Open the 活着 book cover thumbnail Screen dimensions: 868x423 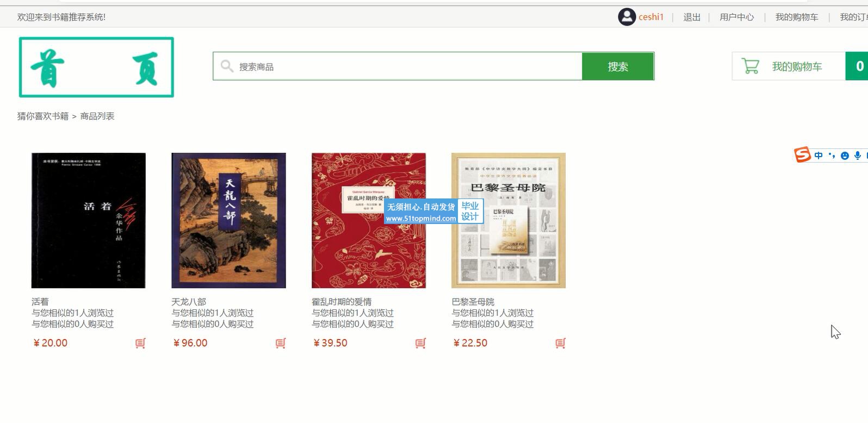tap(89, 220)
